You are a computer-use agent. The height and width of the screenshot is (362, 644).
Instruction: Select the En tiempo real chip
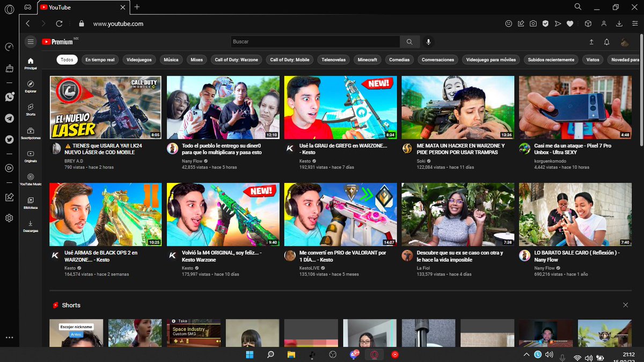100,60
